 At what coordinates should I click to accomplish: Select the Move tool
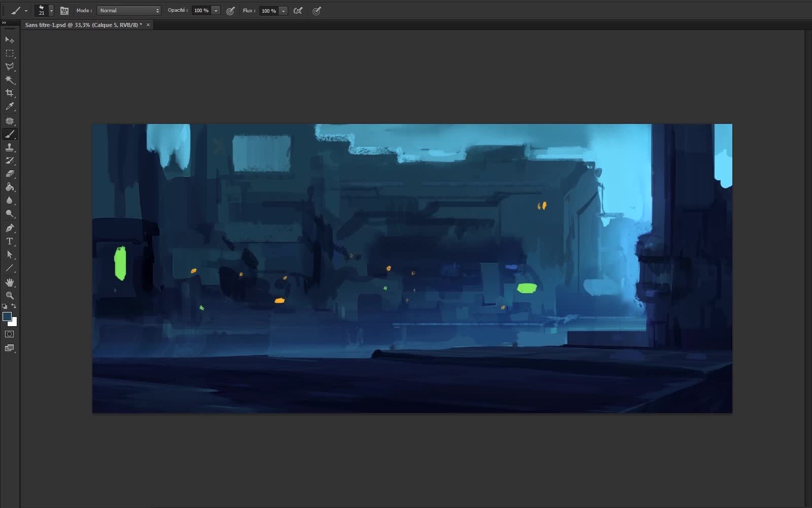pos(10,40)
